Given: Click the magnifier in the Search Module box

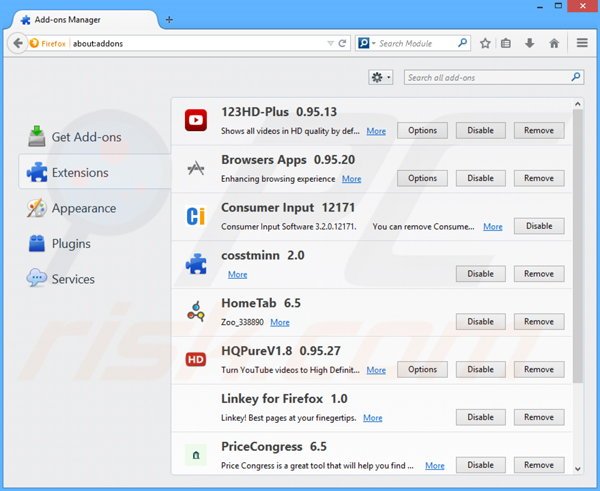Looking at the screenshot, I should [462, 43].
